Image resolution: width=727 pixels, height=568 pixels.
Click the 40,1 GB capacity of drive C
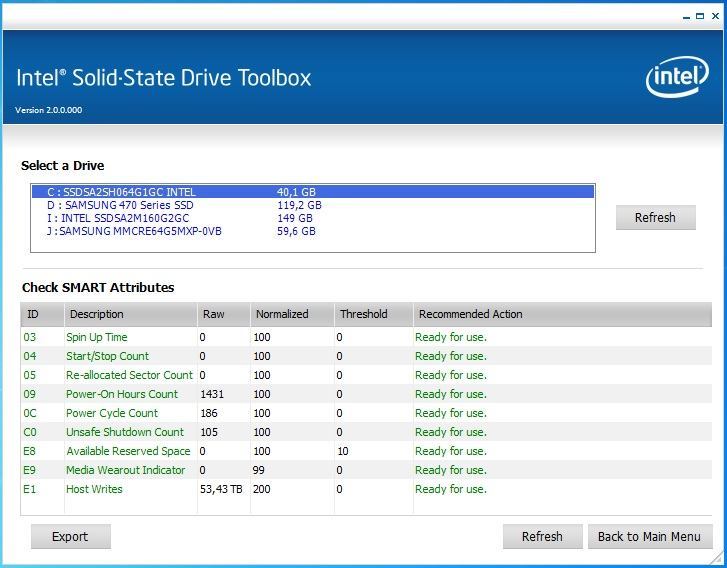pos(296,192)
